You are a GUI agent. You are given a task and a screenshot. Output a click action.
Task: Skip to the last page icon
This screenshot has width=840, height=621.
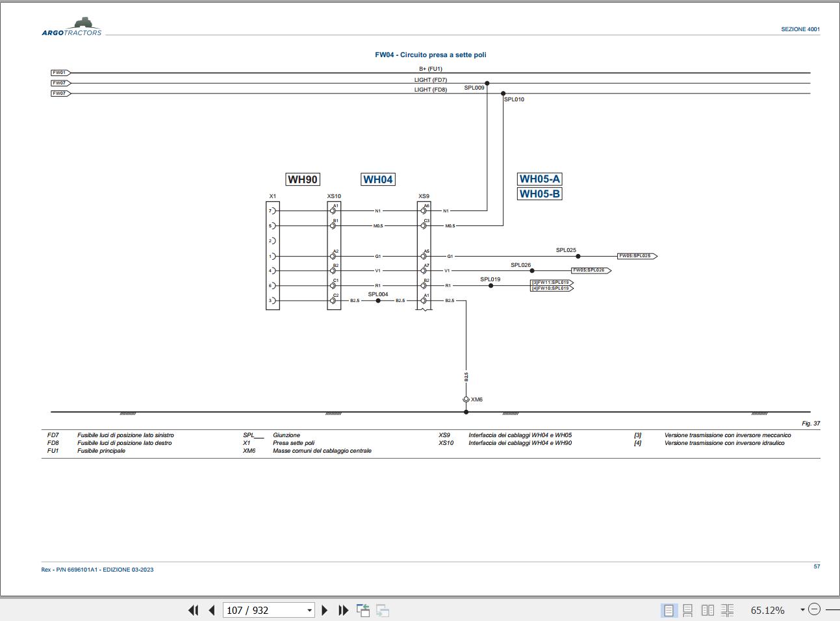tap(343, 610)
